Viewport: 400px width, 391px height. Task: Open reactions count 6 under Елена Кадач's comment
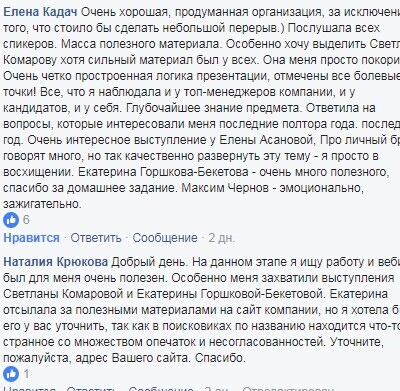click(26, 220)
